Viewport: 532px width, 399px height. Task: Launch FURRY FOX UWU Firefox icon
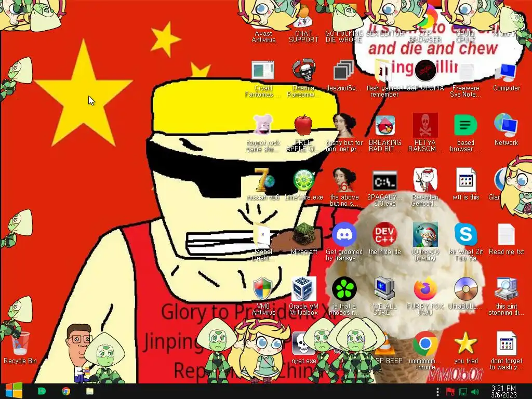pos(425,297)
